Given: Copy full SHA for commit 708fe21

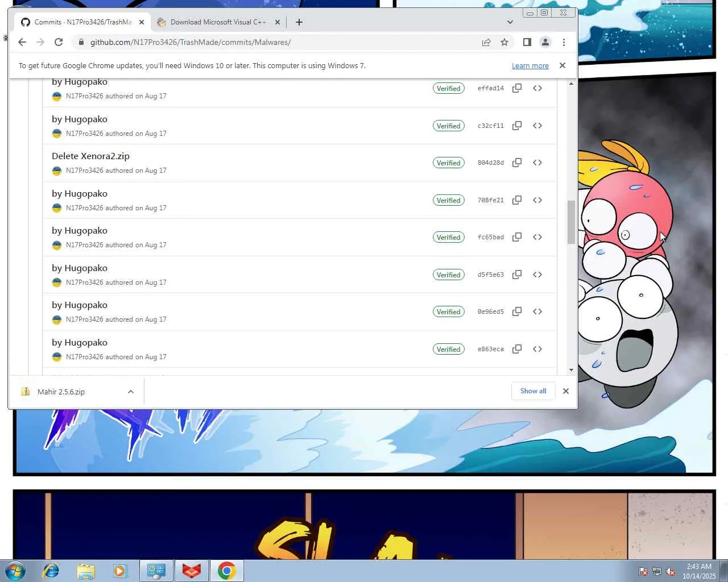Looking at the screenshot, I should click(x=517, y=200).
